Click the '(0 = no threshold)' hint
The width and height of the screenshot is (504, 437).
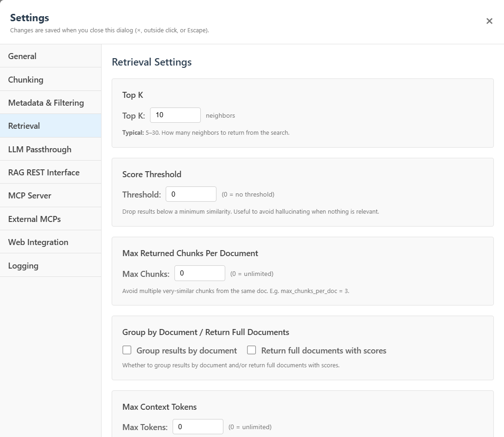pos(248,194)
